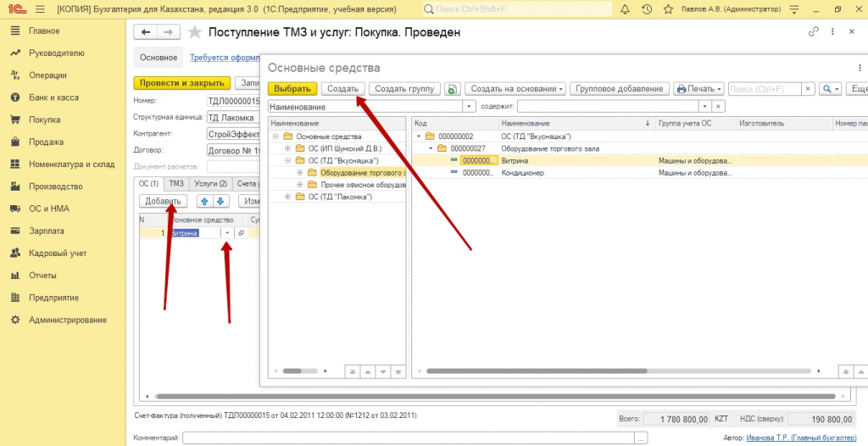Click the magnifier search button in dialog
This screenshot has height=446, width=868.
click(829, 89)
